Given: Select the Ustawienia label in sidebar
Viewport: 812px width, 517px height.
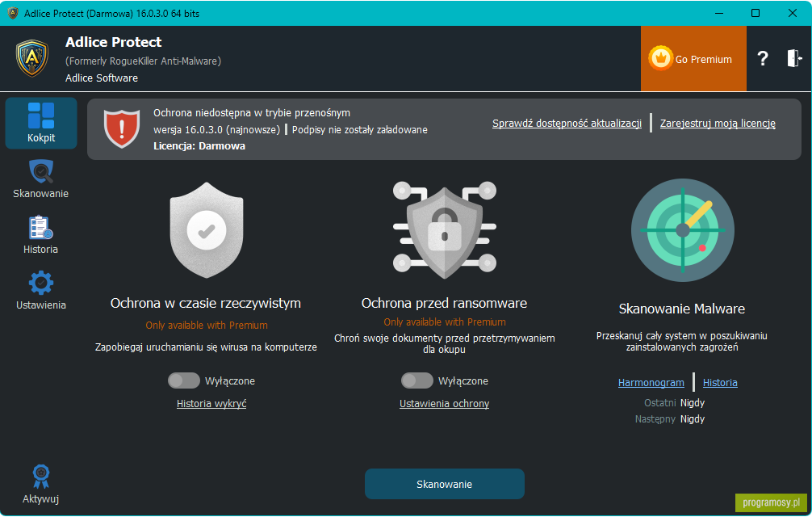Looking at the screenshot, I should (x=41, y=305).
